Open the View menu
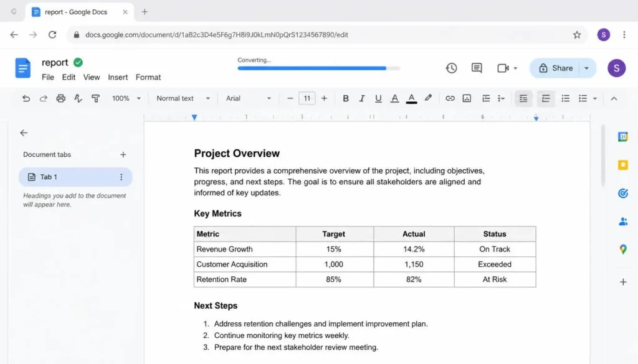 click(x=92, y=77)
